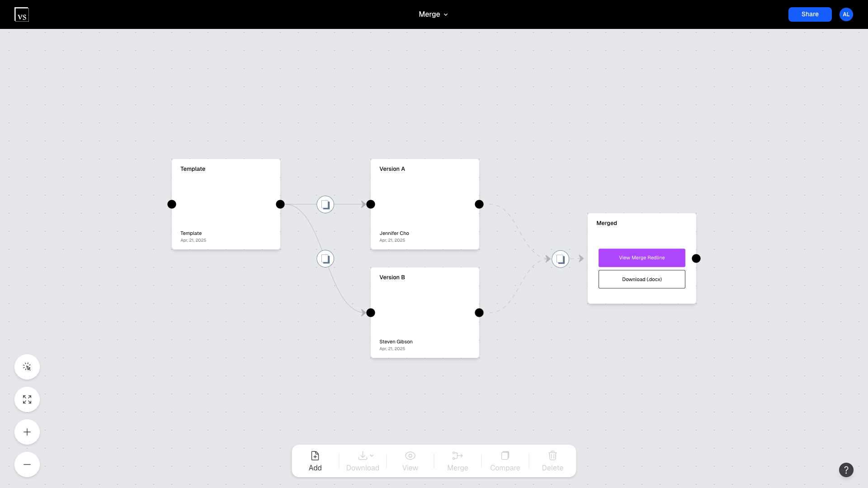Open the Merge title dropdown

[433, 14]
